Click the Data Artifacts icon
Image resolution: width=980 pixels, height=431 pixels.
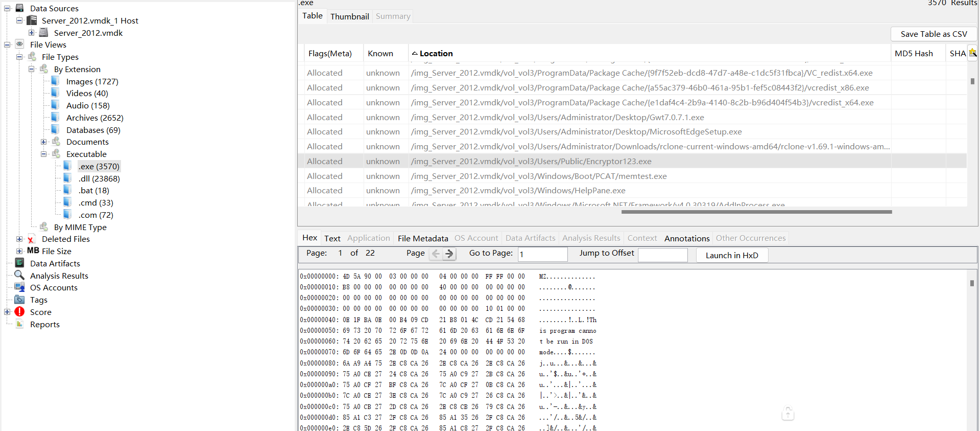pos(20,263)
